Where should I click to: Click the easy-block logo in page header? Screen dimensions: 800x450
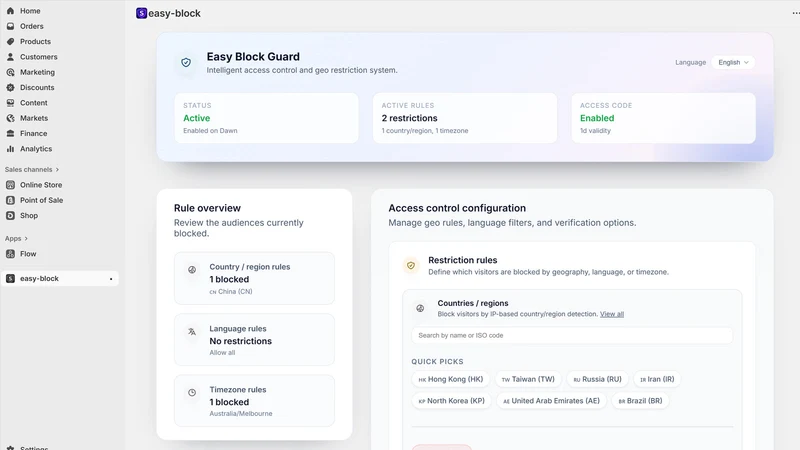coord(141,13)
